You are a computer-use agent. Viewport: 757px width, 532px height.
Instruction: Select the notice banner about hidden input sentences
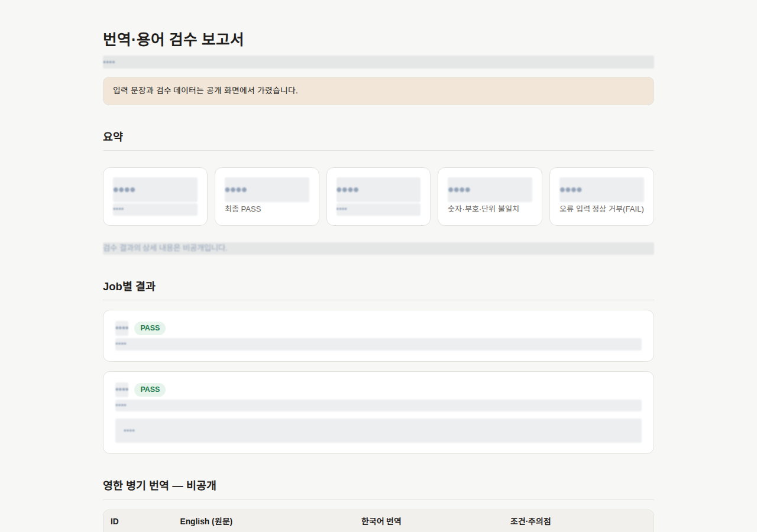pyautogui.click(x=378, y=91)
